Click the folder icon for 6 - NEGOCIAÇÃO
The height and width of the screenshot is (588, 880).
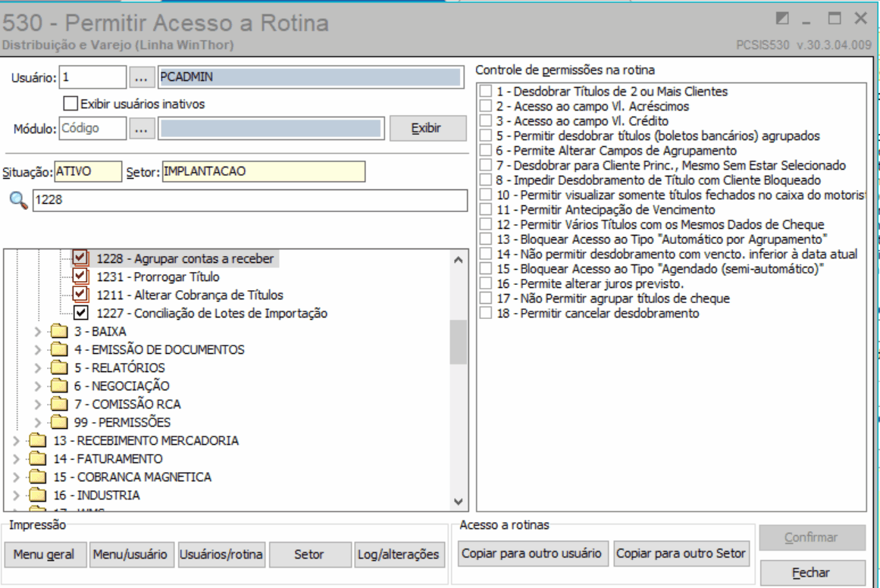pyautogui.click(x=59, y=386)
